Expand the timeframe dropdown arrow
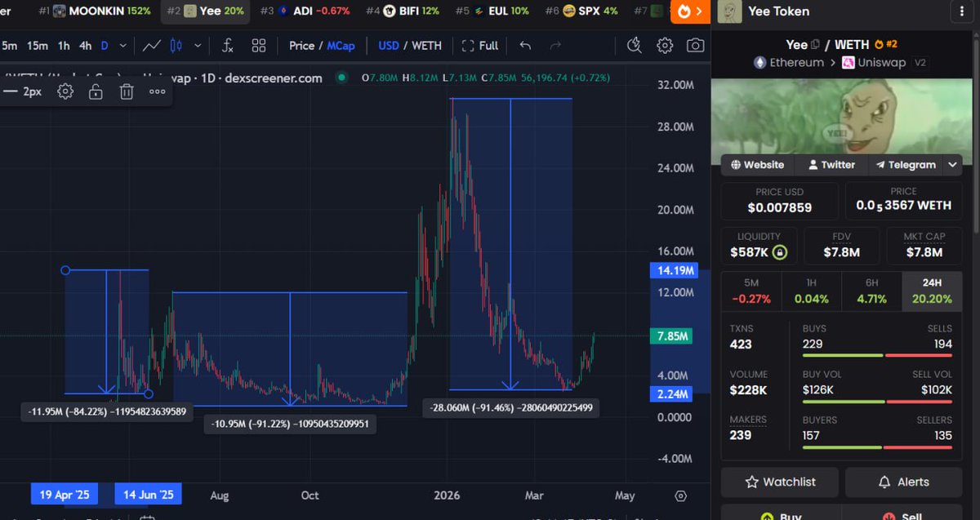 pyautogui.click(x=122, y=46)
